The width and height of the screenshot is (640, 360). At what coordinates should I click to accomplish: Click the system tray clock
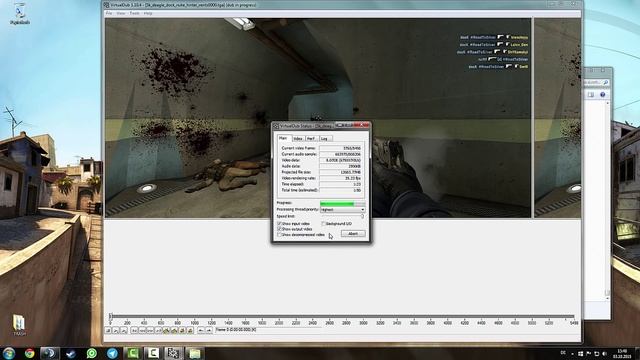click(x=622, y=353)
